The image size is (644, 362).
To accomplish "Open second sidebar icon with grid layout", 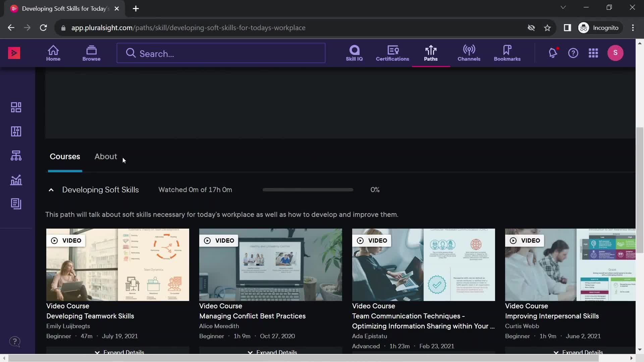I will (16, 131).
